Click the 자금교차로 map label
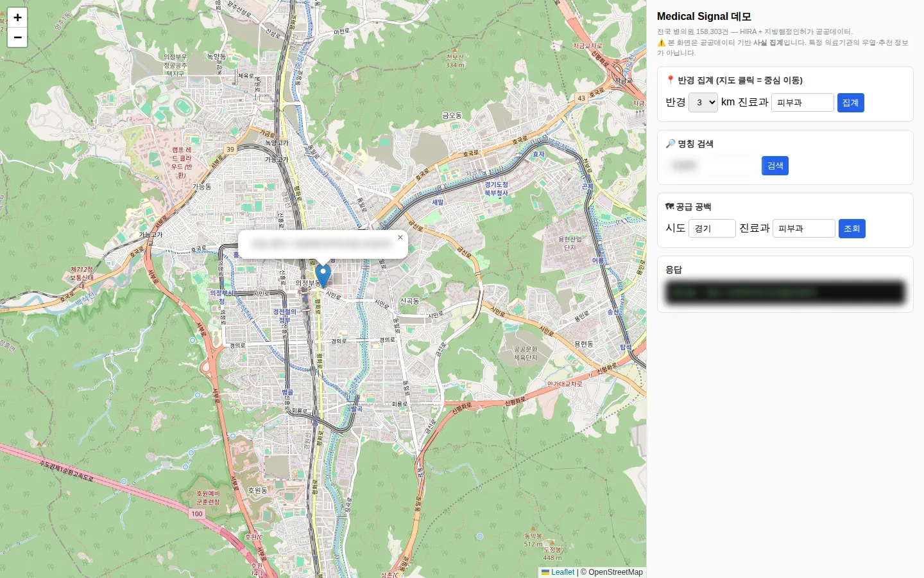The width and height of the screenshot is (924, 578). 588,46
